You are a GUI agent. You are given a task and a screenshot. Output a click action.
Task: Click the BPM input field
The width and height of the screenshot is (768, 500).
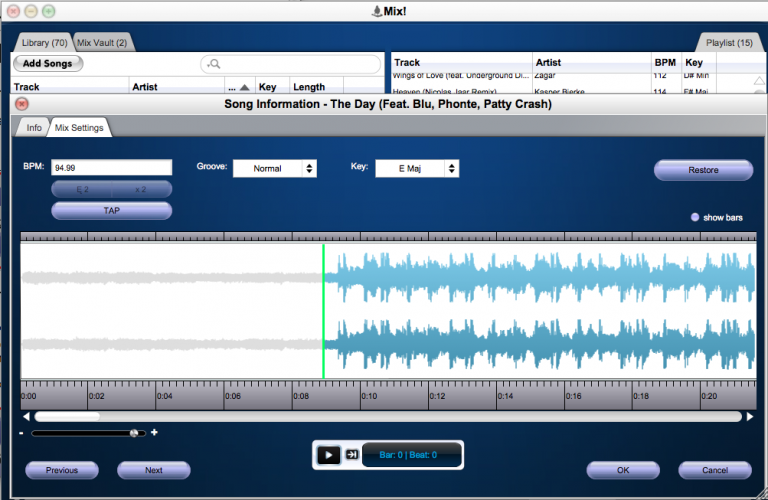pyautogui.click(x=112, y=167)
